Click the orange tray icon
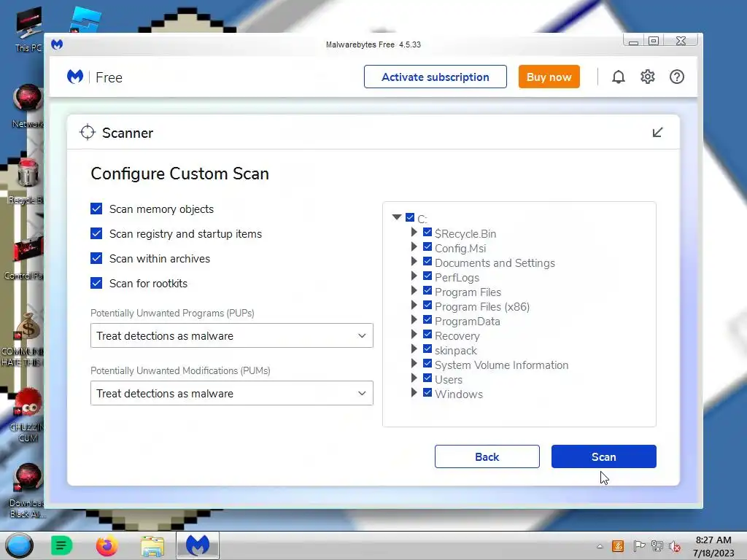Image resolution: width=747 pixels, height=560 pixels. (618, 546)
